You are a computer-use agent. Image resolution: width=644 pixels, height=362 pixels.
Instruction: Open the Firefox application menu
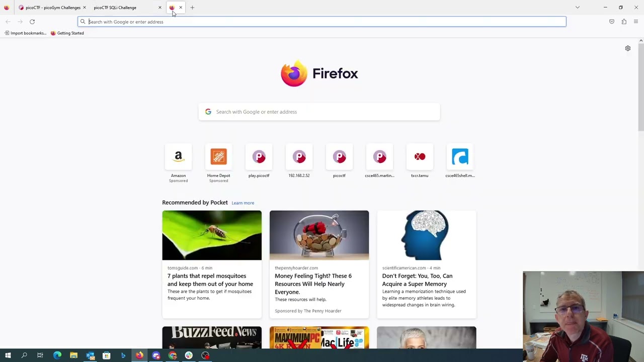636,22
